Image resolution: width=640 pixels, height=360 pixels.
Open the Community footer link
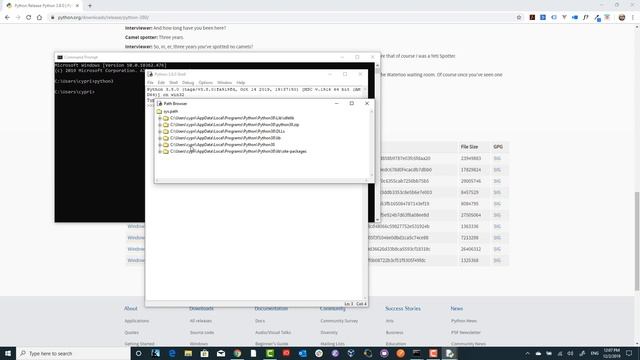tap(332, 309)
